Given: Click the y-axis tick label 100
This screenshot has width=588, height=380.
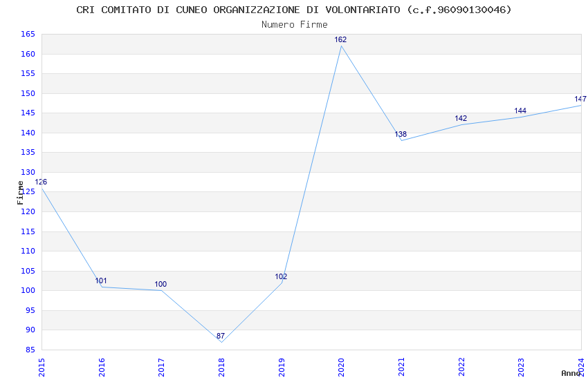Looking at the screenshot, I should (28, 290).
